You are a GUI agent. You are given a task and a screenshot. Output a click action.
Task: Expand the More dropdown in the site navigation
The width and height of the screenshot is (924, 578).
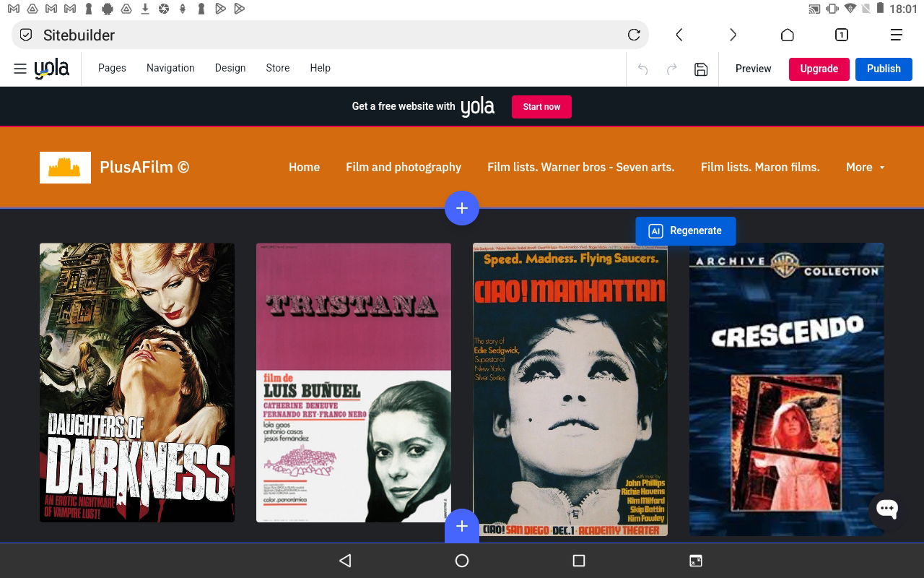865,167
